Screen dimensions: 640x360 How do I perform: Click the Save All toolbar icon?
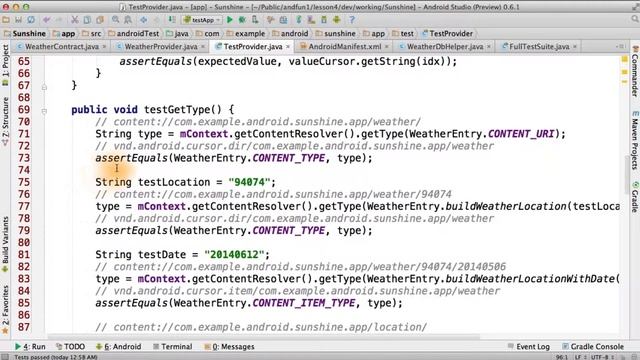18,20
